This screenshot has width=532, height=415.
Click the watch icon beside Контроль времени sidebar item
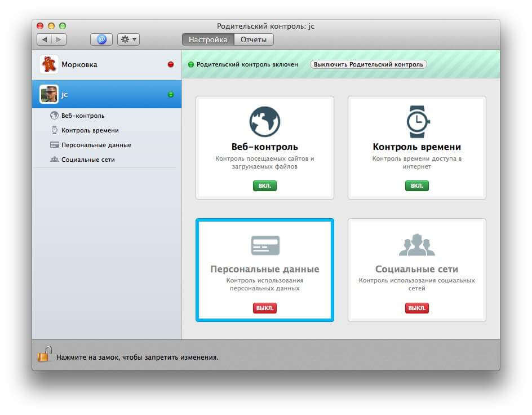click(54, 130)
